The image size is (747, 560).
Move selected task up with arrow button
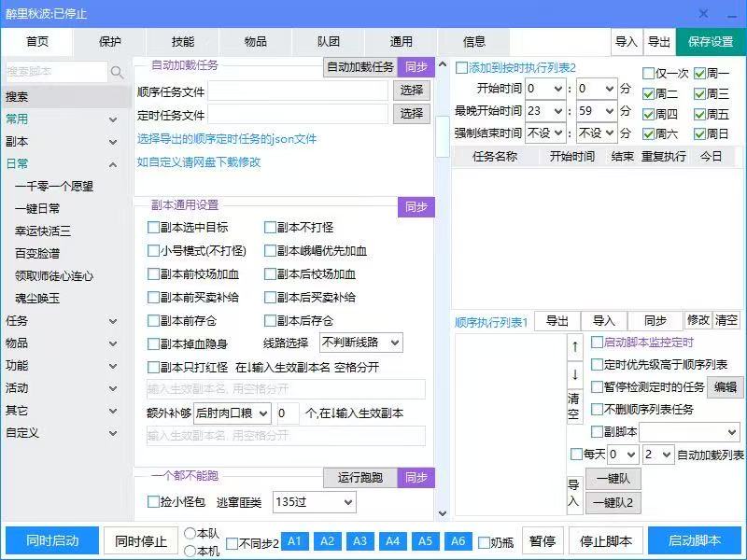click(575, 346)
